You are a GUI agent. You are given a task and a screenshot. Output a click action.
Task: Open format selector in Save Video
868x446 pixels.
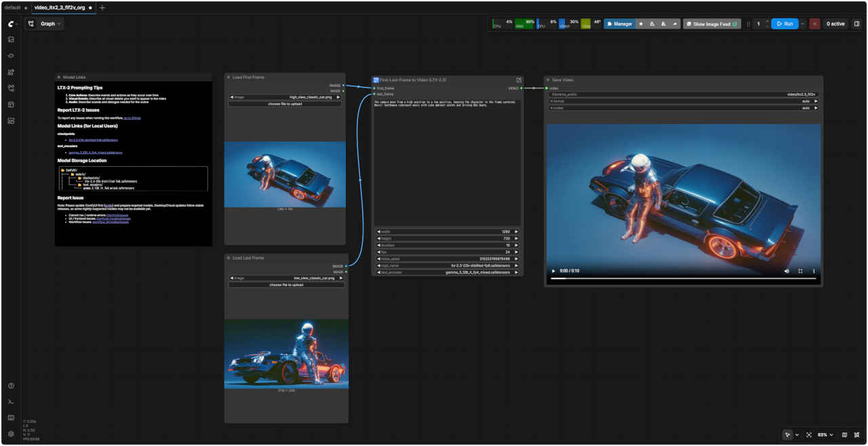pos(684,101)
